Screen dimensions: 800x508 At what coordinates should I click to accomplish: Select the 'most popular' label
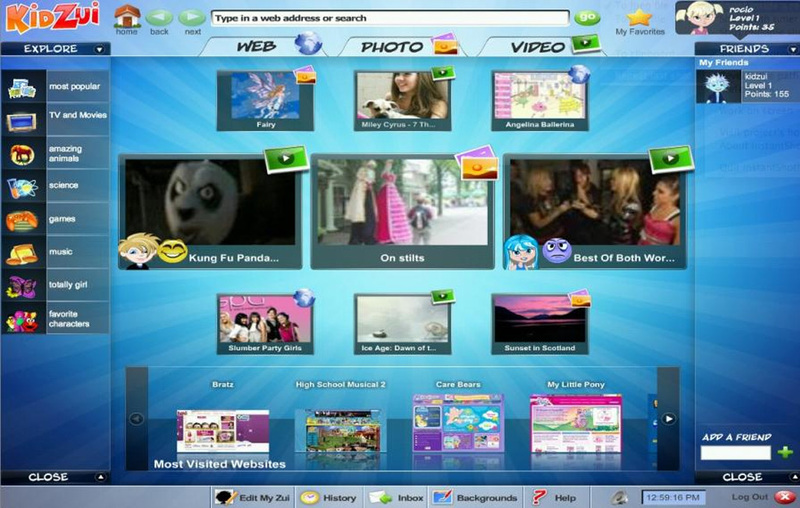tap(74, 87)
